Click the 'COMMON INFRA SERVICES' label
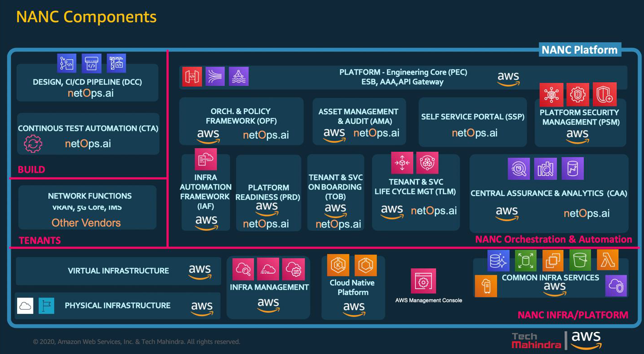Viewport: 644px width, 354px height. pyautogui.click(x=551, y=278)
